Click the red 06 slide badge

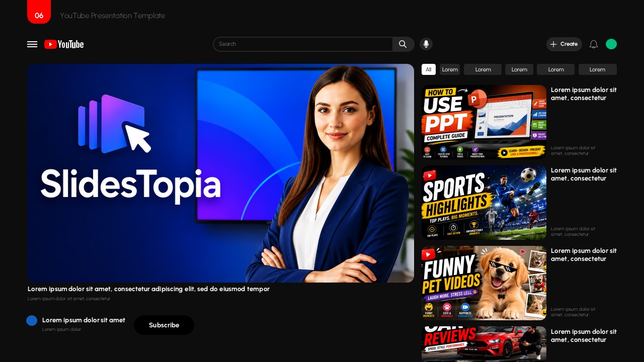(39, 12)
